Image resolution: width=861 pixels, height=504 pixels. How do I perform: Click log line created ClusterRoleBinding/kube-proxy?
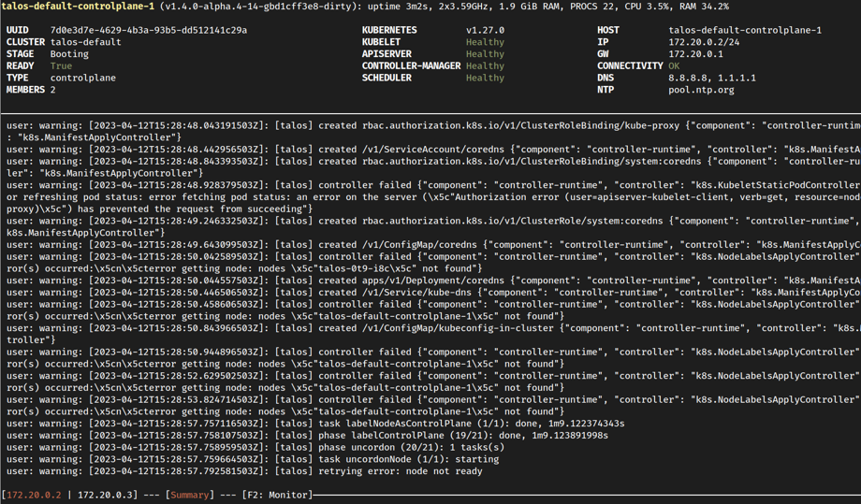(433, 132)
